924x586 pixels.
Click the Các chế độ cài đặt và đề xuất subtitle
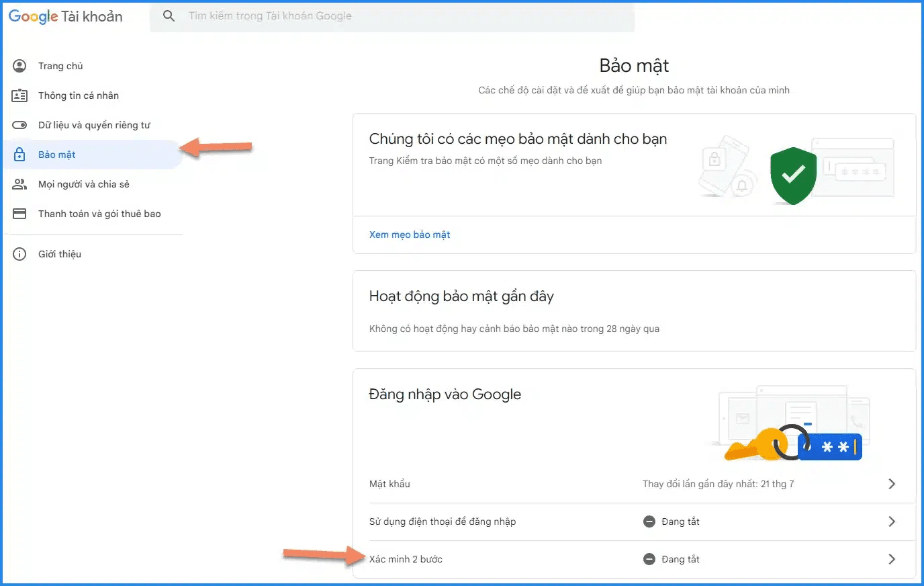click(634, 90)
